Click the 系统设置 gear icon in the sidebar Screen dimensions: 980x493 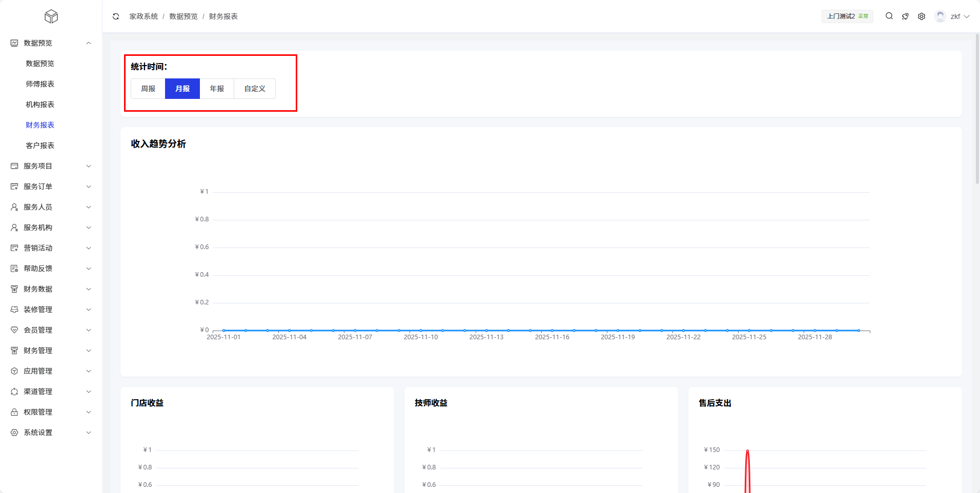[14, 433]
